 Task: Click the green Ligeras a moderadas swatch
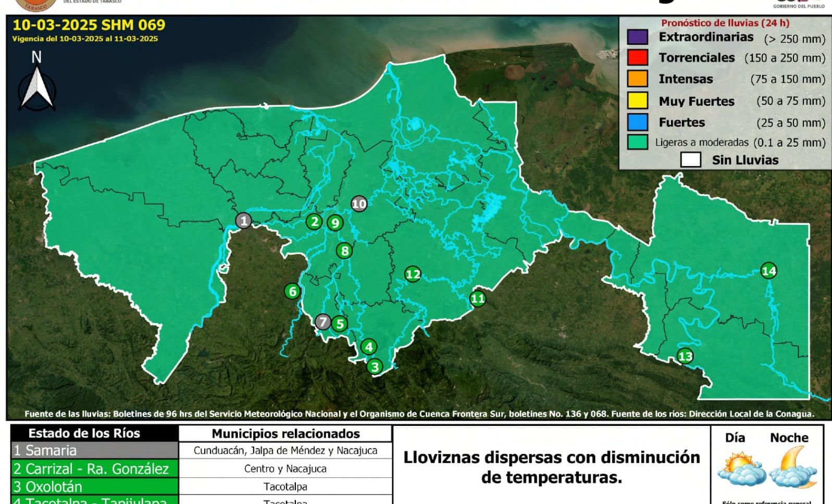638,142
